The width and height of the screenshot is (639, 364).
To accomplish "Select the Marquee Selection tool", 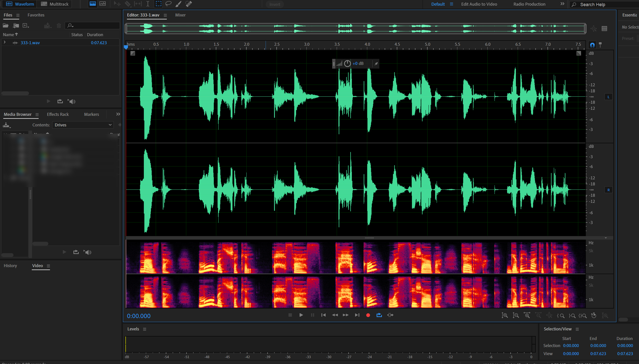I will pos(158,4).
